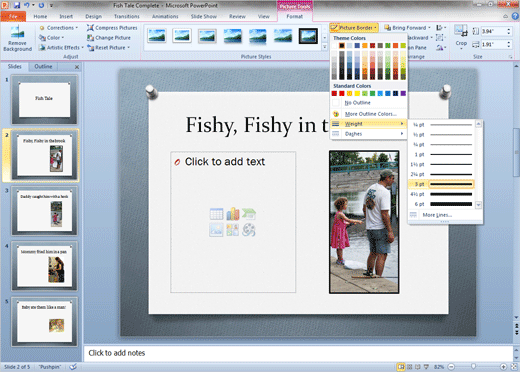Choose the 3 pt line weight

[442, 184]
